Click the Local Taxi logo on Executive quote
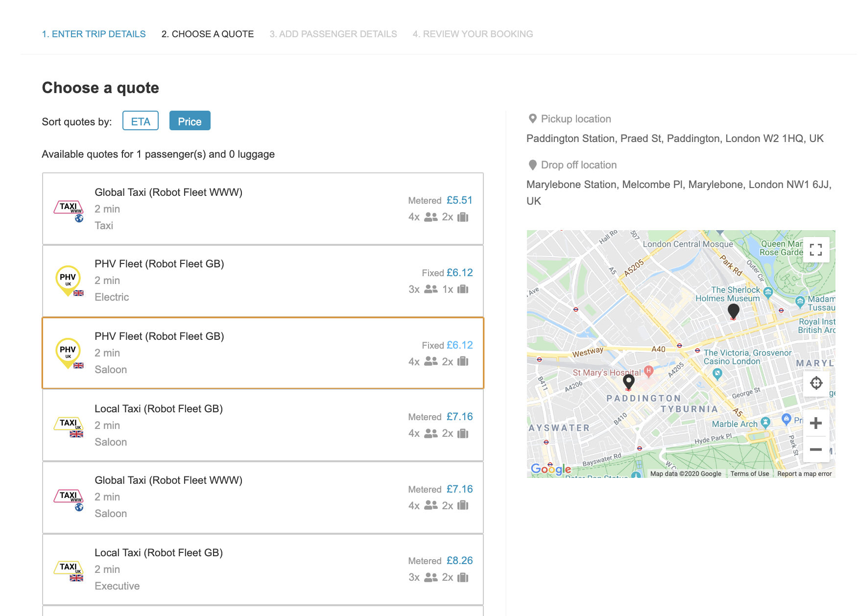The image size is (858, 616). point(69,571)
